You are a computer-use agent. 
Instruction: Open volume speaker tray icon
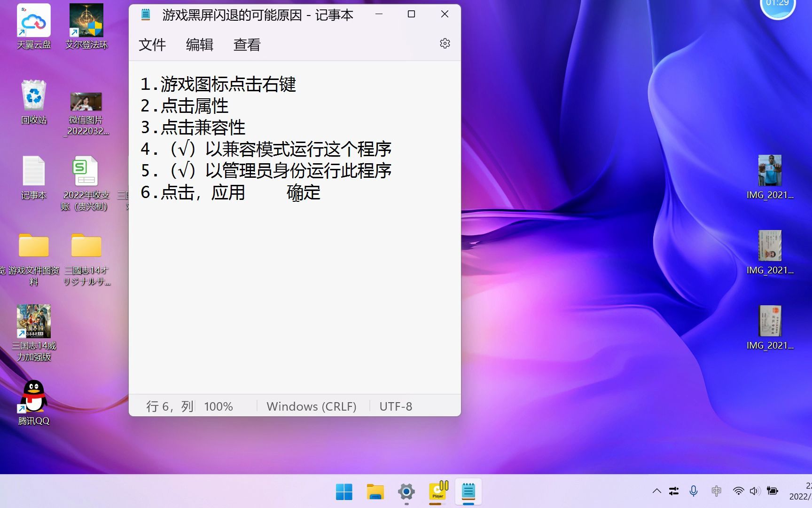755,491
